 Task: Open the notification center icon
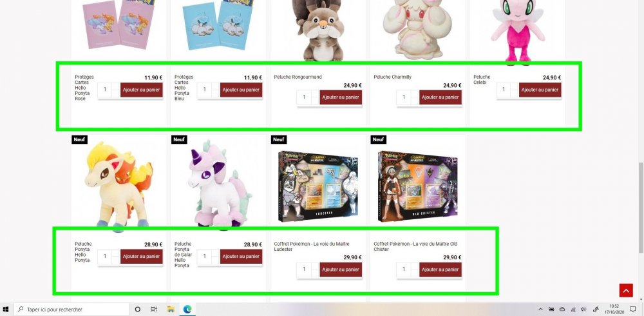pyautogui.click(x=633, y=309)
